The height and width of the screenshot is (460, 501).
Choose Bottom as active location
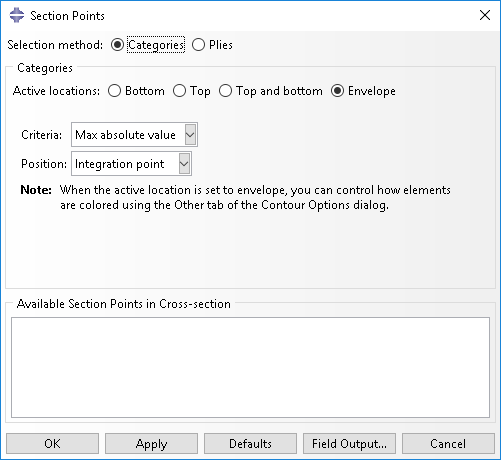[114, 91]
